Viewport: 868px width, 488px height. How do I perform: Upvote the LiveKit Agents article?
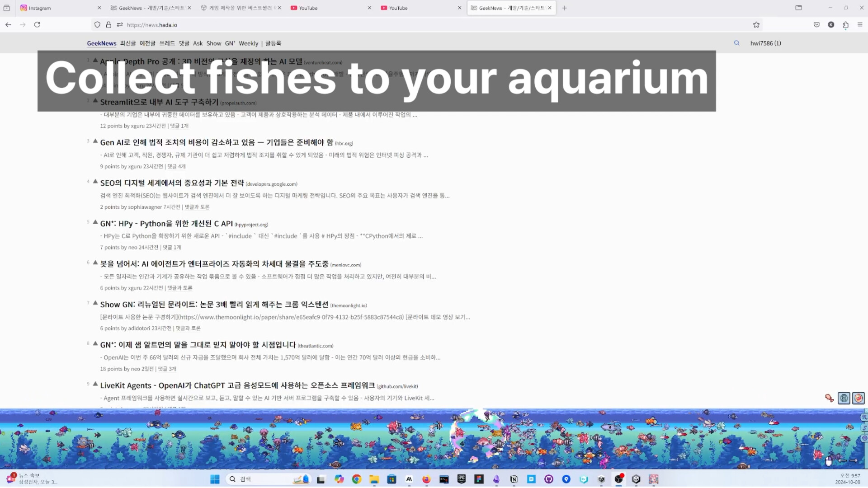pos(95,384)
